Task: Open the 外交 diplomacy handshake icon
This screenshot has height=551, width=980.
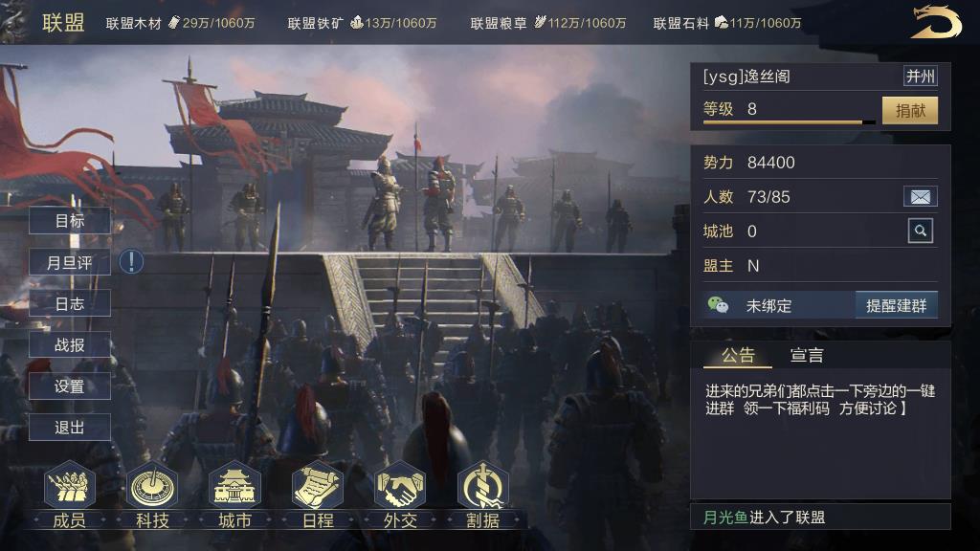Action: [400, 487]
